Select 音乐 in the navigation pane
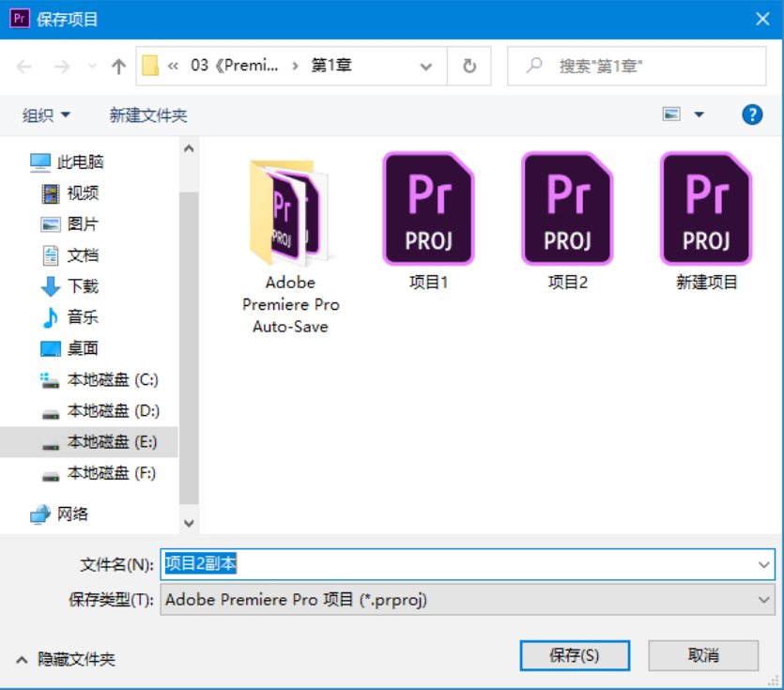This screenshot has width=784, height=690. (x=70, y=317)
